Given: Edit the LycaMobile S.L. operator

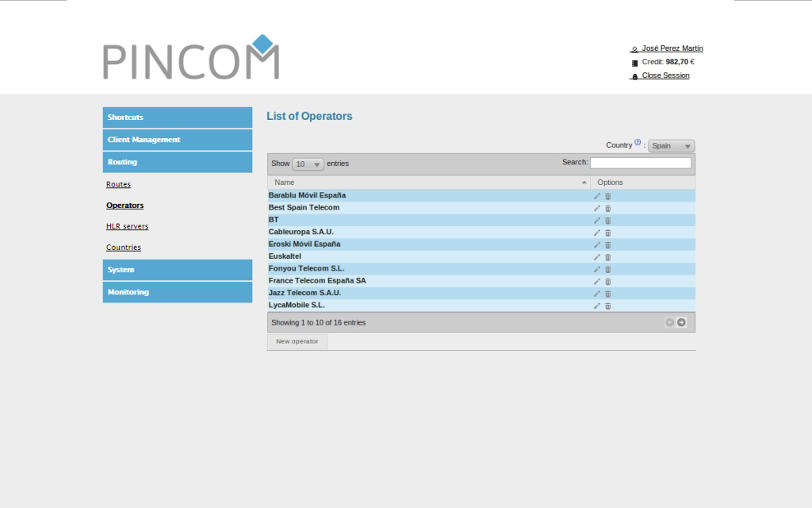Looking at the screenshot, I should [x=596, y=306].
